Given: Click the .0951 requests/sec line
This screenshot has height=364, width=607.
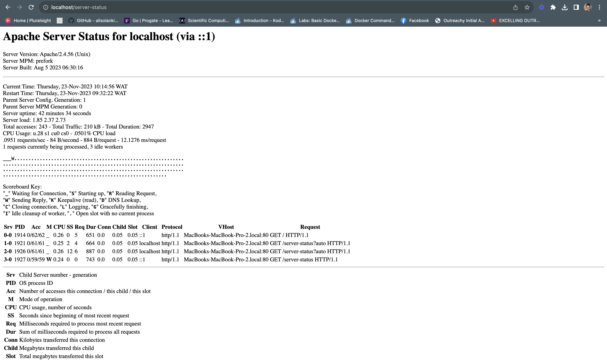Looking at the screenshot, I should click(x=84, y=140).
